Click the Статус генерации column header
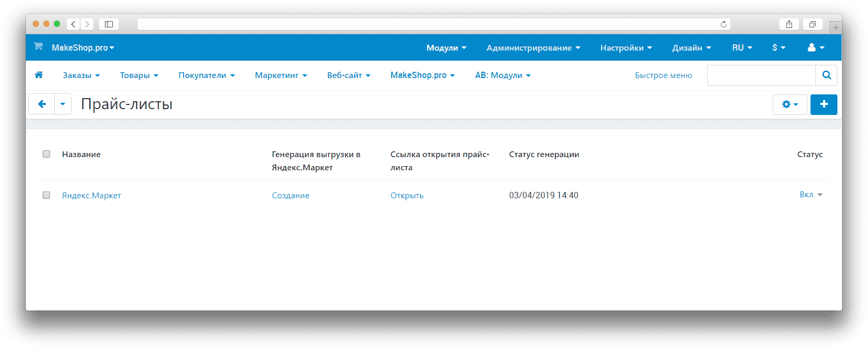The height and width of the screenshot is (348, 868). pos(544,154)
